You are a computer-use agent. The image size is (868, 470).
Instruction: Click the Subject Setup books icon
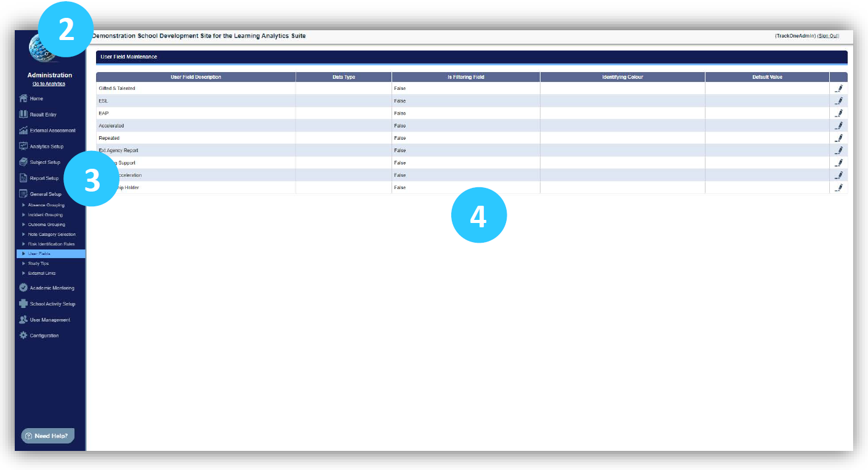point(23,163)
